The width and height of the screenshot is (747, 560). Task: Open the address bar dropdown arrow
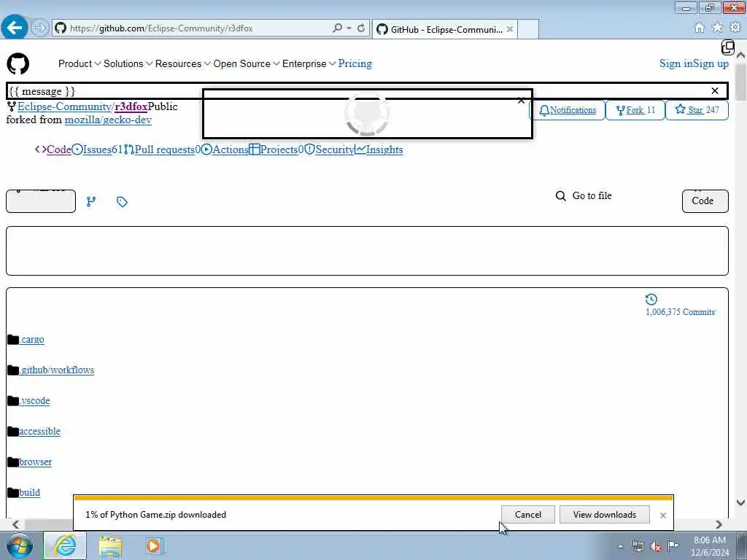[349, 28]
